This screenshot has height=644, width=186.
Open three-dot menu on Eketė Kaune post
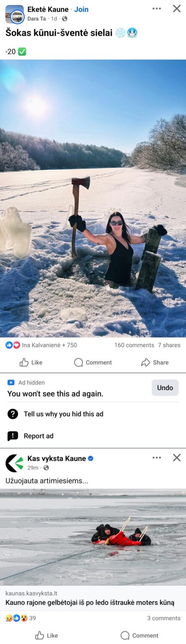tap(157, 9)
